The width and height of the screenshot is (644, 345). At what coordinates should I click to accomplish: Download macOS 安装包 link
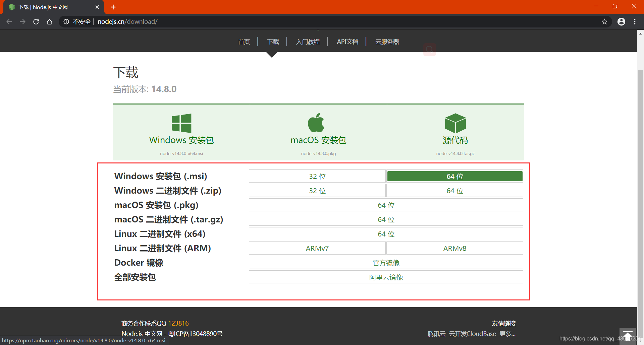[318, 140]
